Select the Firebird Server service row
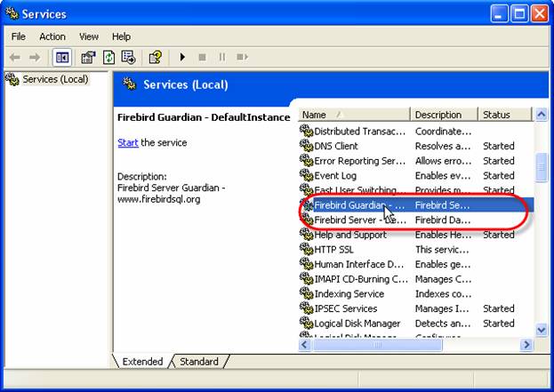Viewport: 554px width, 392px height. coord(359,220)
